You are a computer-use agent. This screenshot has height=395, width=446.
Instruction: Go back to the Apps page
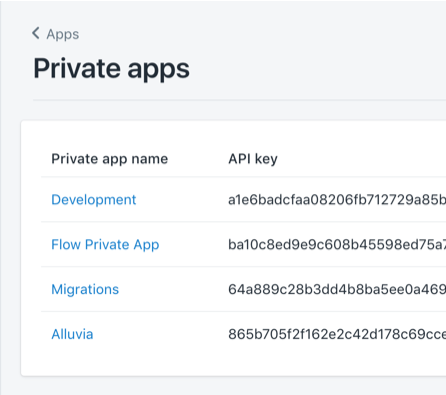[63, 34]
